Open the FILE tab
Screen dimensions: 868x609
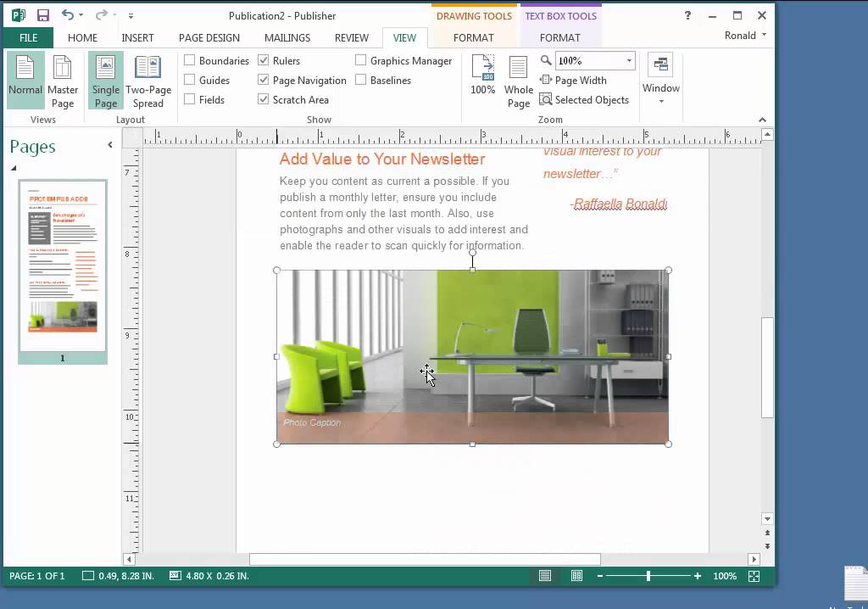(28, 37)
